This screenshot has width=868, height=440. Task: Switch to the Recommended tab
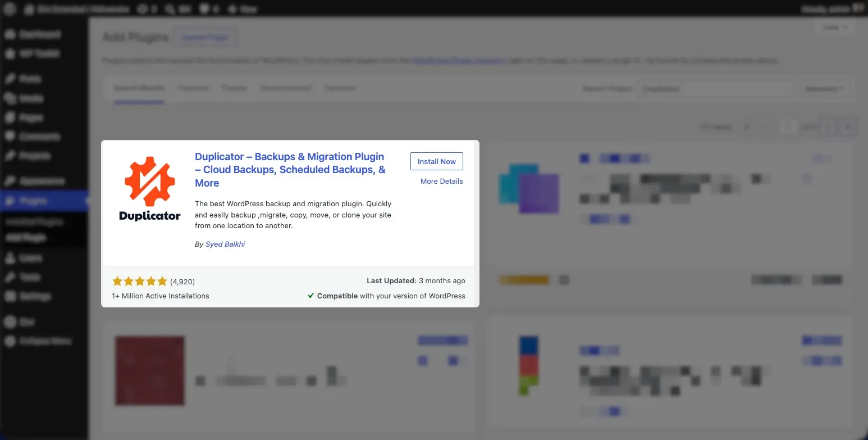[x=285, y=88]
